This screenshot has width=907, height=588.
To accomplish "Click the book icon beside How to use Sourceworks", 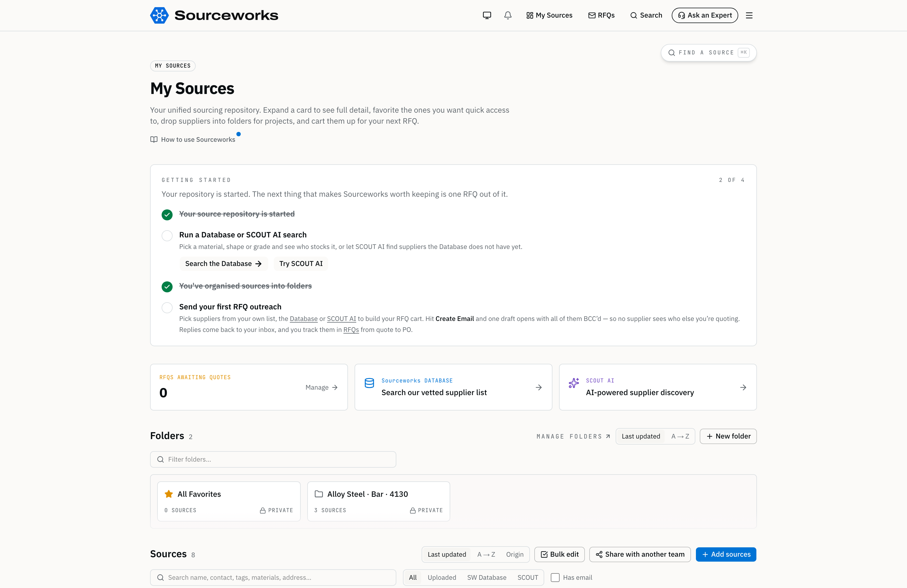I will coord(154,140).
